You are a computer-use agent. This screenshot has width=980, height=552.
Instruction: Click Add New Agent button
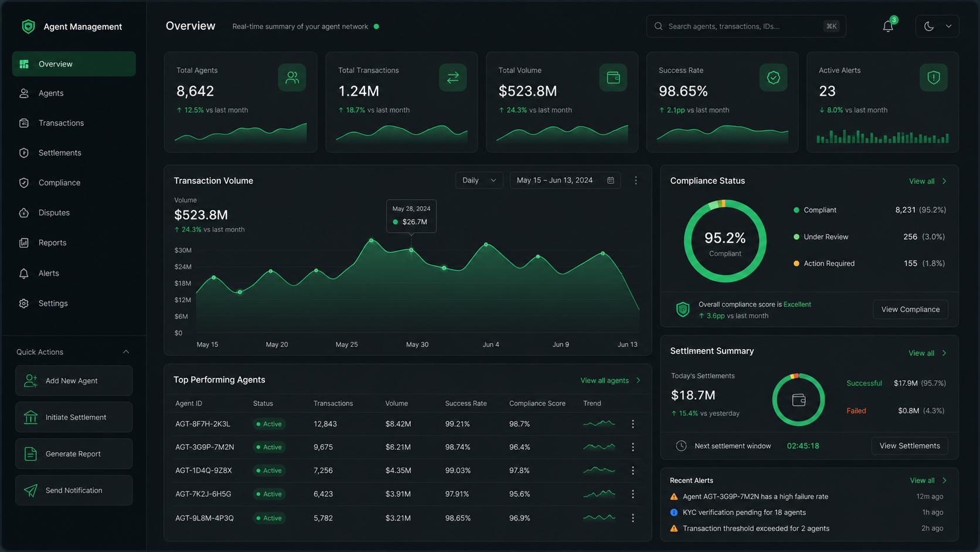[74, 381]
